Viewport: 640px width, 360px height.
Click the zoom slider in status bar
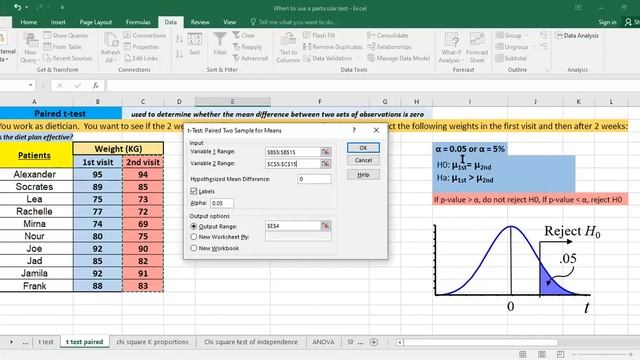click(x=602, y=354)
